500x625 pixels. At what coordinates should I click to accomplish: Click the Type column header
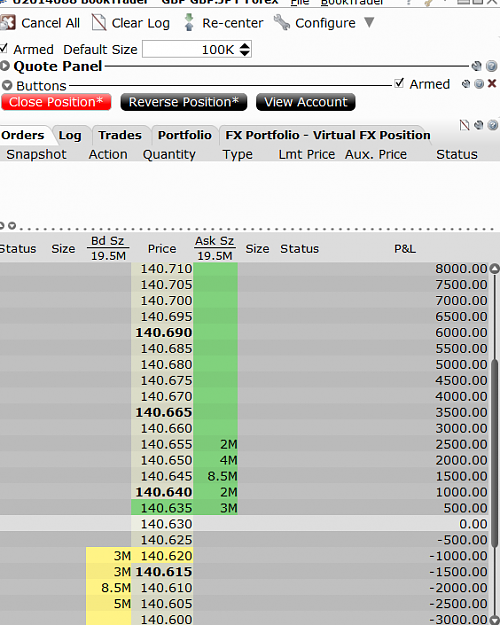pos(238,155)
